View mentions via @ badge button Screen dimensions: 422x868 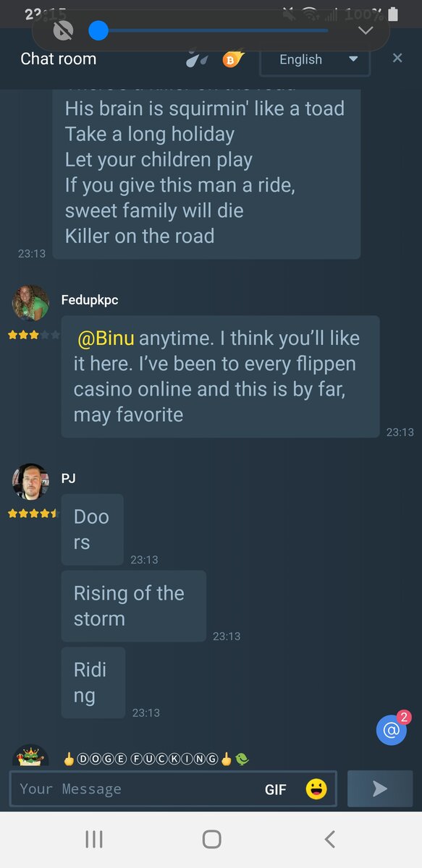[392, 729]
